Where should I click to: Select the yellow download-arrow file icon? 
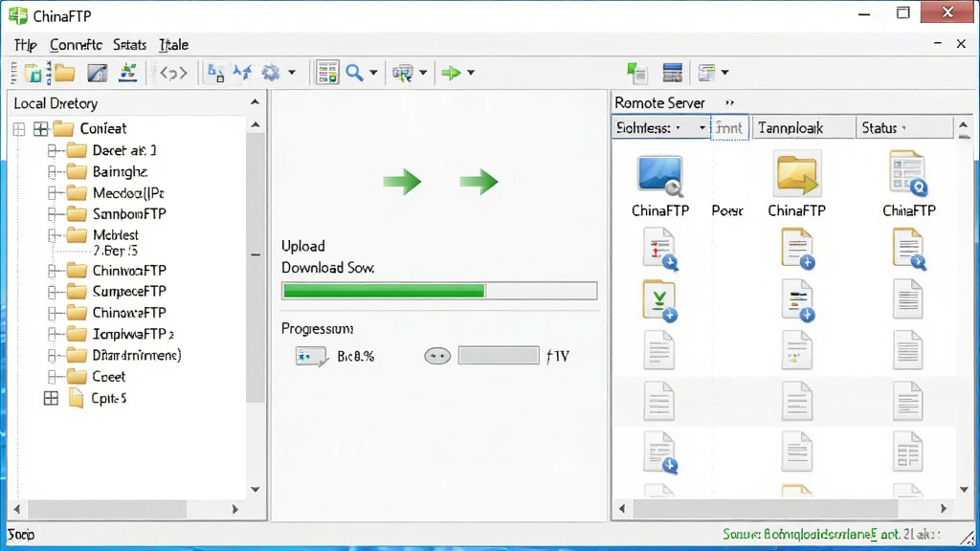660,300
